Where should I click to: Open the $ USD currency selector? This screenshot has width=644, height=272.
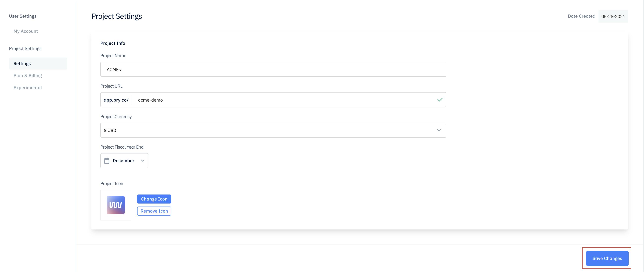[273, 130]
